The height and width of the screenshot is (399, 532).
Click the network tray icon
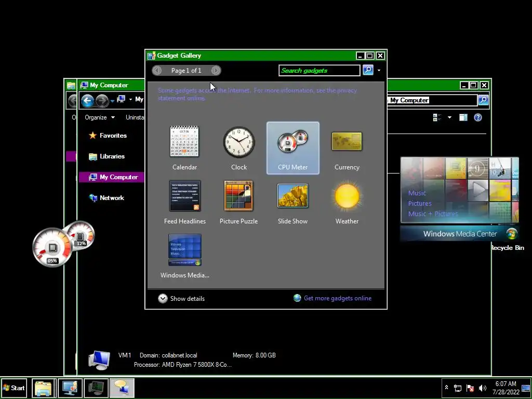pyautogui.click(x=458, y=388)
